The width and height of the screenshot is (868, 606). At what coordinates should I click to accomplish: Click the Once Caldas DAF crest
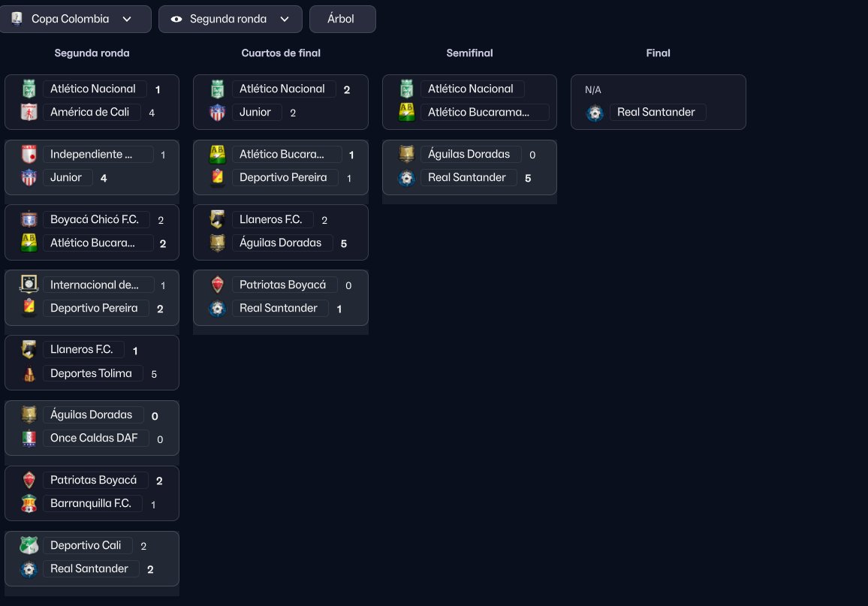click(x=29, y=438)
